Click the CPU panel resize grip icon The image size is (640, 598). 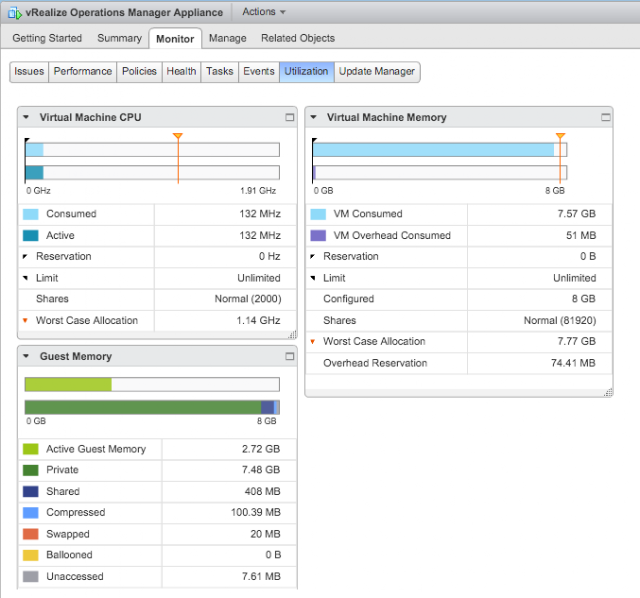tap(293, 335)
